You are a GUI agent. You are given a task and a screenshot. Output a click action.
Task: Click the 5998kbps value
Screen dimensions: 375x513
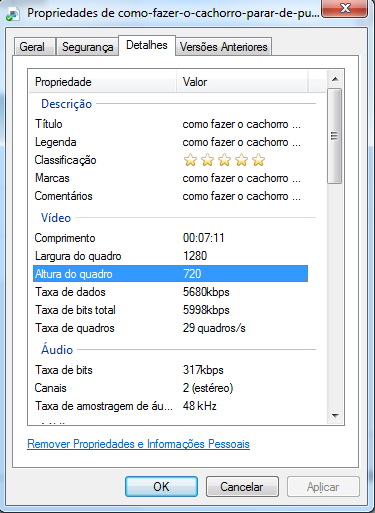pyautogui.click(x=206, y=310)
